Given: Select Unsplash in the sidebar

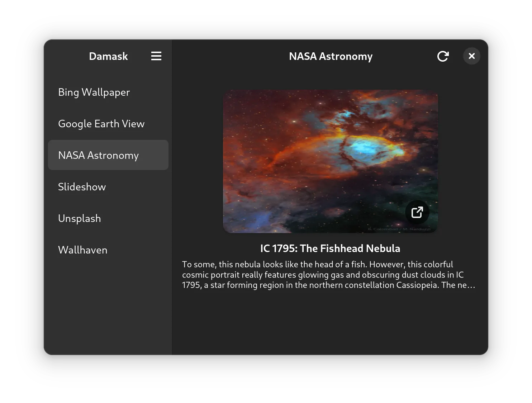Looking at the screenshot, I should point(79,218).
